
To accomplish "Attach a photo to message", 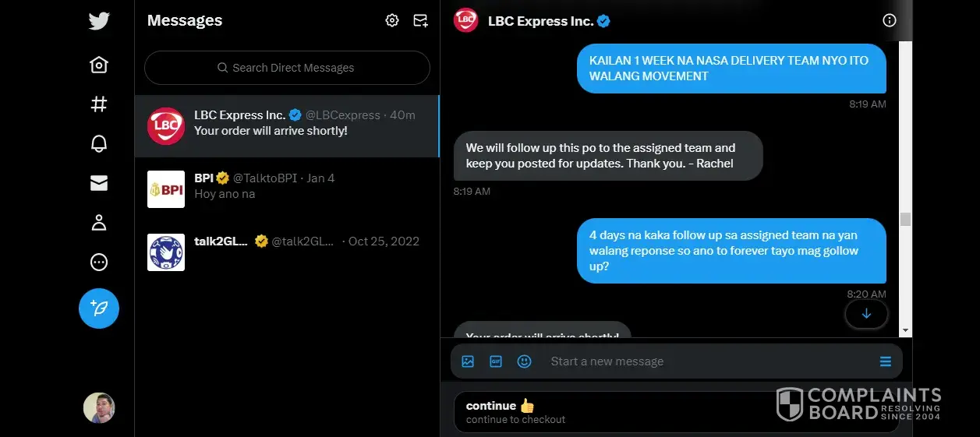I will pyautogui.click(x=468, y=361).
